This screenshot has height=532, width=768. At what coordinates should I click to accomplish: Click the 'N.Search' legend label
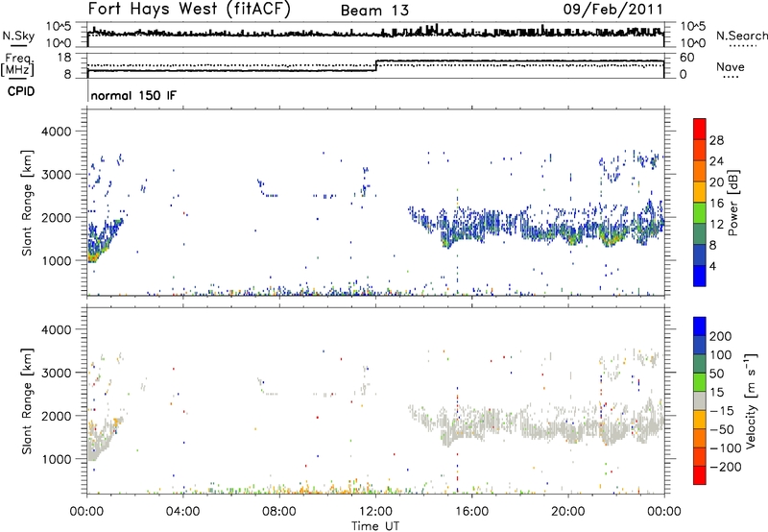point(741,36)
